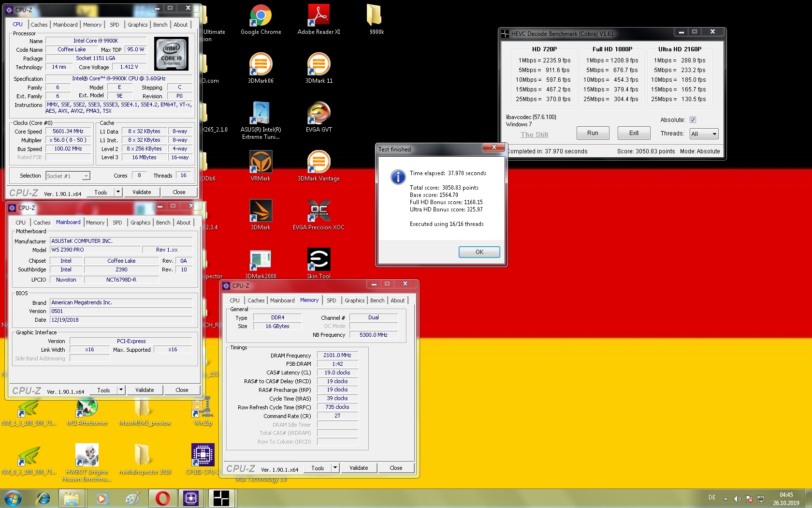Image resolution: width=812 pixels, height=508 pixels.
Task: Open Internet Explorer from taskbar
Action: pos(43,498)
